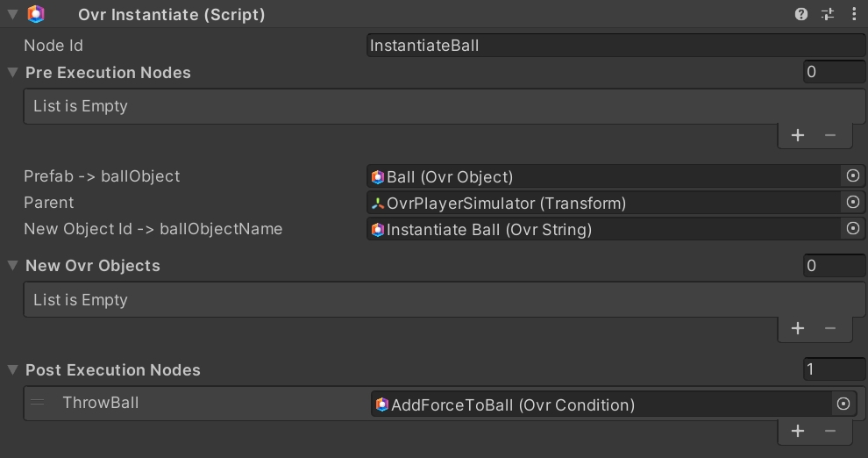The height and width of the screenshot is (458, 868).
Task: Open the component help reference icon
Action: pos(801,14)
